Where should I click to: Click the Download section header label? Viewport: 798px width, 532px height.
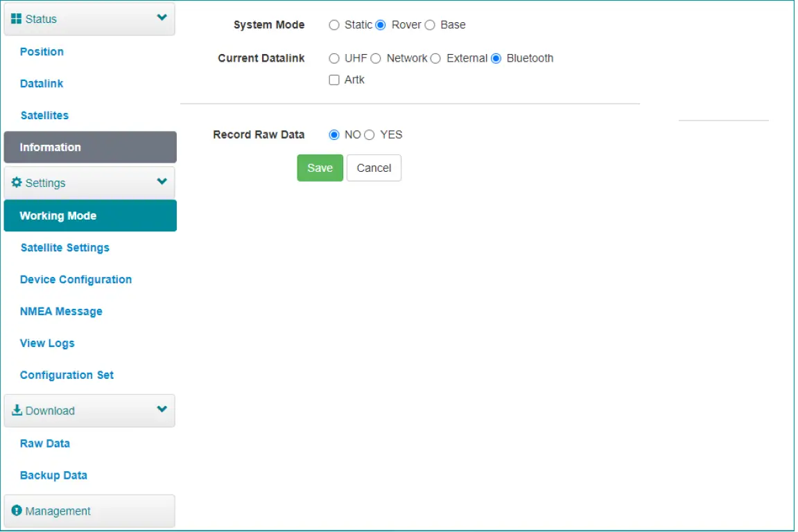[x=50, y=411]
